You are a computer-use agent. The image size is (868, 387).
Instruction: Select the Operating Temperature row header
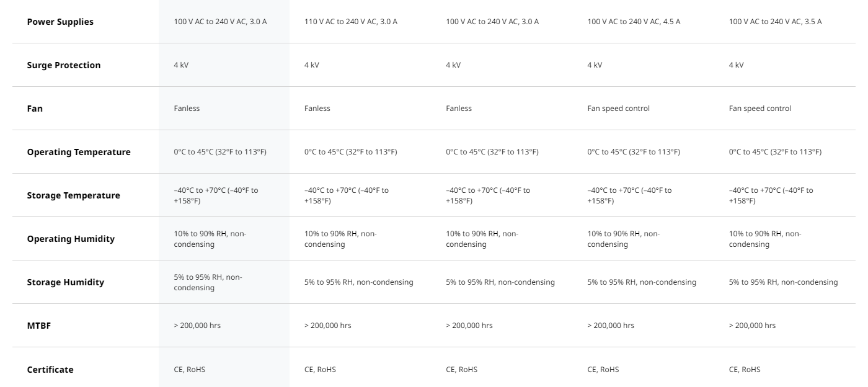(79, 152)
